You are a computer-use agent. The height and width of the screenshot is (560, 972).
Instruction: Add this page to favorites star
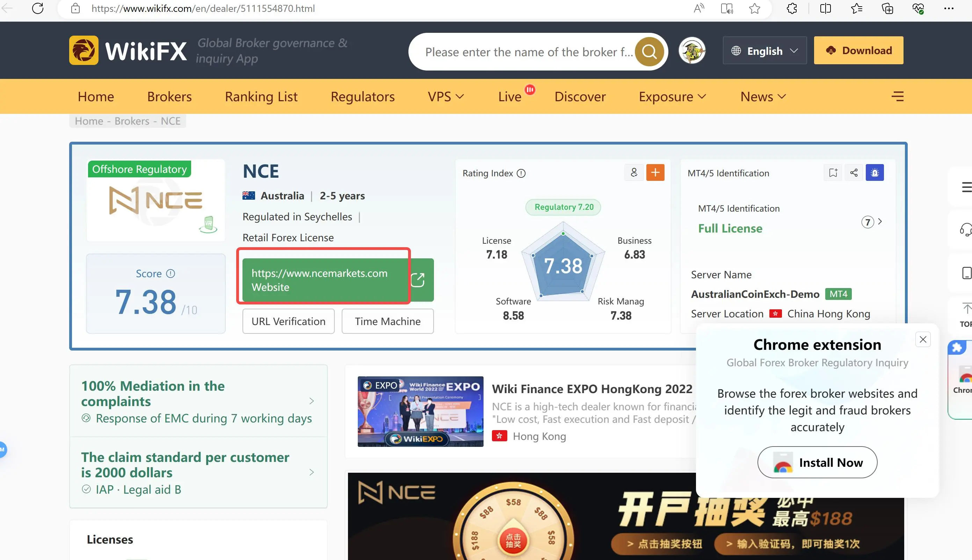click(x=755, y=8)
